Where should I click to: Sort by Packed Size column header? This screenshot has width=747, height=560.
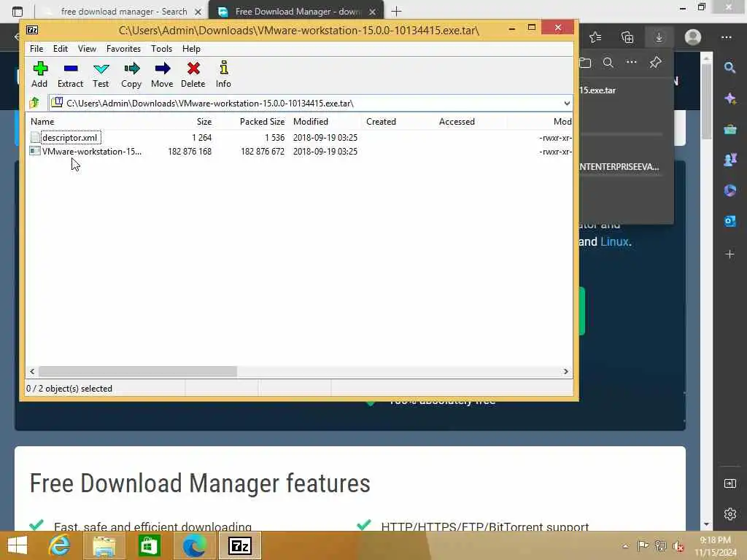pos(262,122)
